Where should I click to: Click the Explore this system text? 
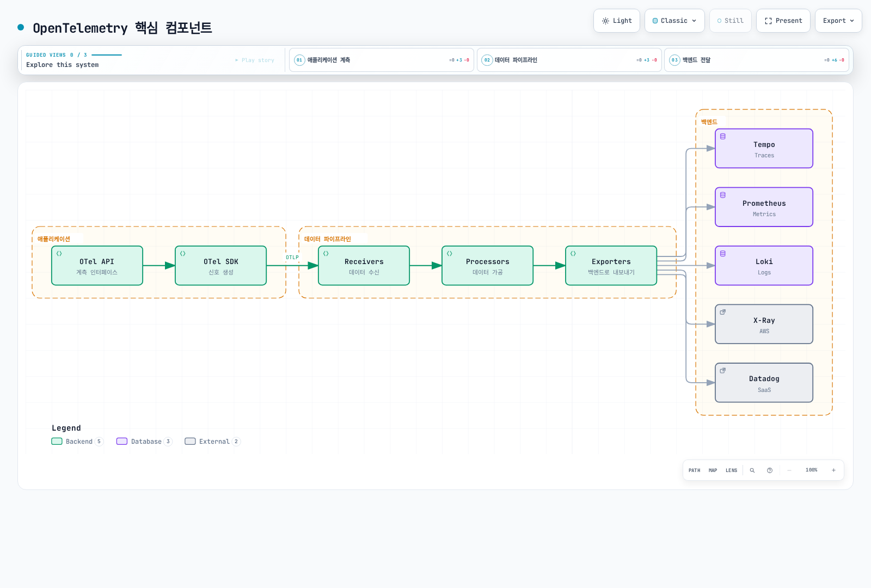coord(63,65)
